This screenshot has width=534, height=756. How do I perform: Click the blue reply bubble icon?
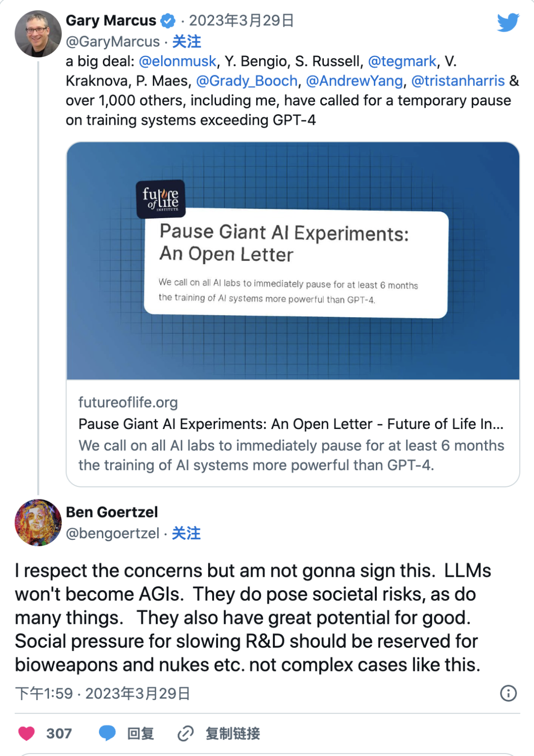107,733
